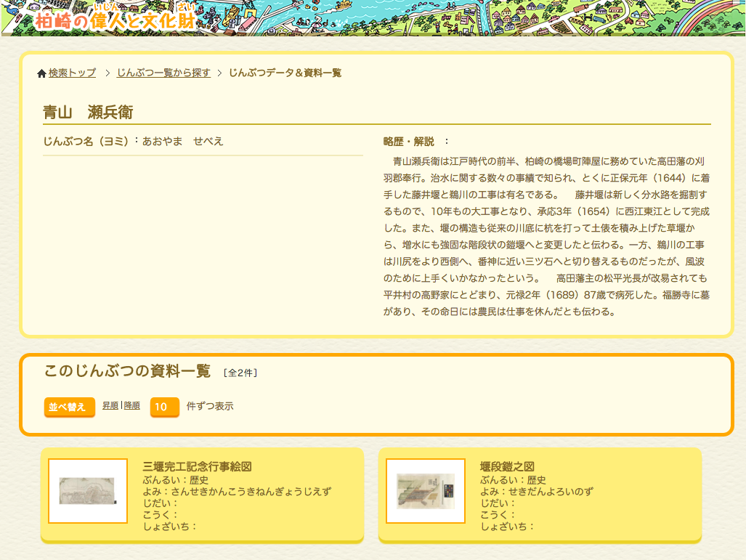Open the 10 items-per-page dropdown
This screenshot has height=560, width=746.
(x=165, y=407)
